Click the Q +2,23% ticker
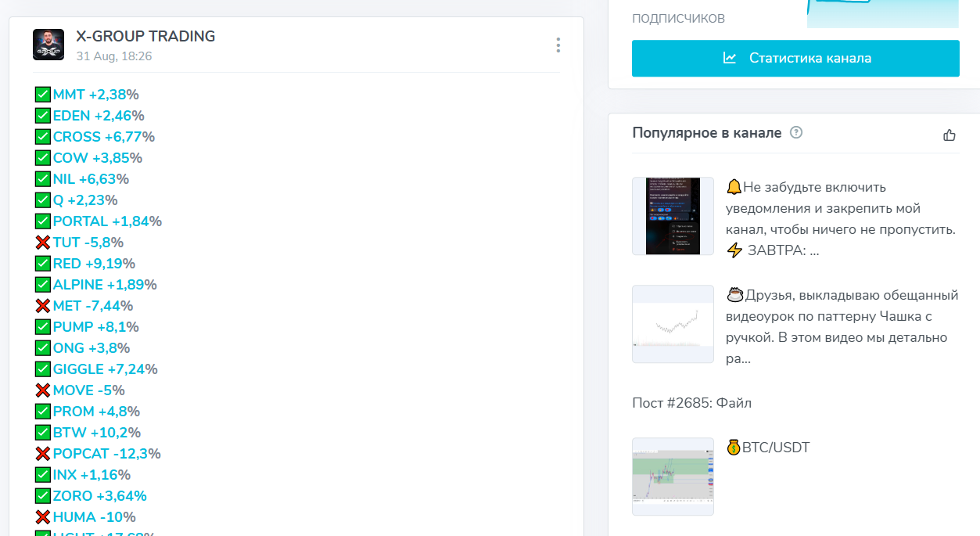This screenshot has height=536, width=980. [85, 200]
